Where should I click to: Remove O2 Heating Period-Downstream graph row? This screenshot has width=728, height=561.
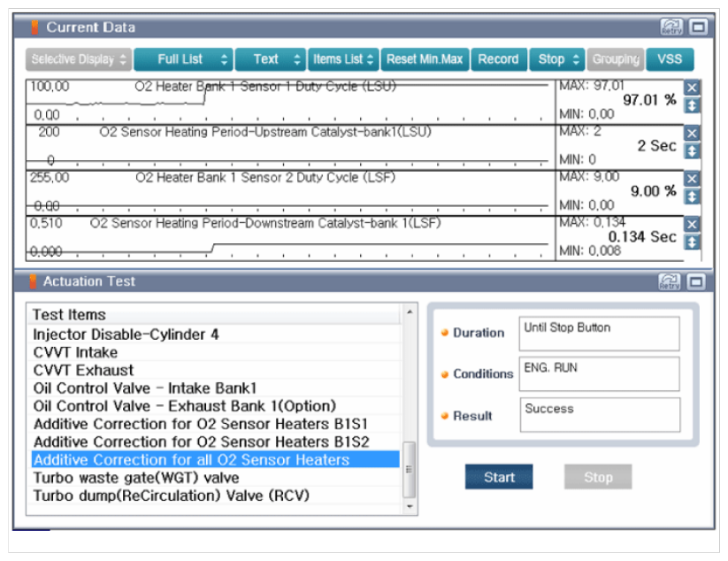point(693,225)
